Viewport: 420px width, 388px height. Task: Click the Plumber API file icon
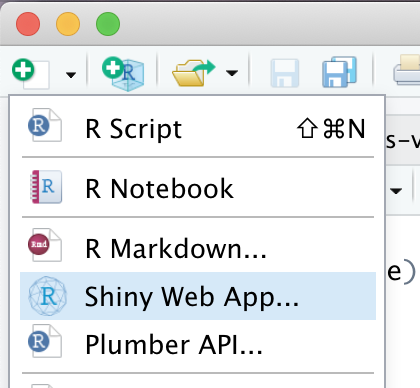(x=45, y=341)
